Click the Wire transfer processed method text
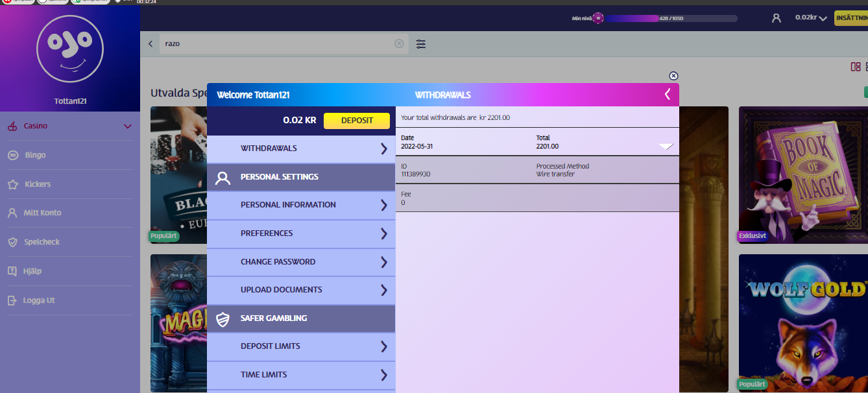Image resolution: width=868 pixels, height=393 pixels. (555, 174)
